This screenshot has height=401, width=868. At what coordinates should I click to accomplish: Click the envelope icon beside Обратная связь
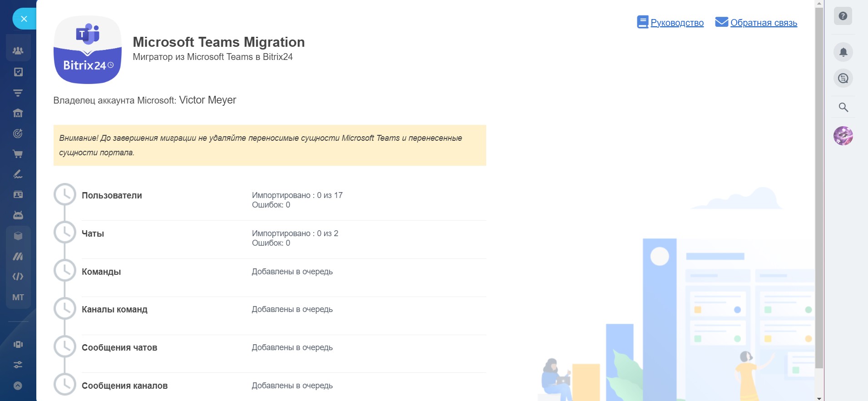point(721,22)
